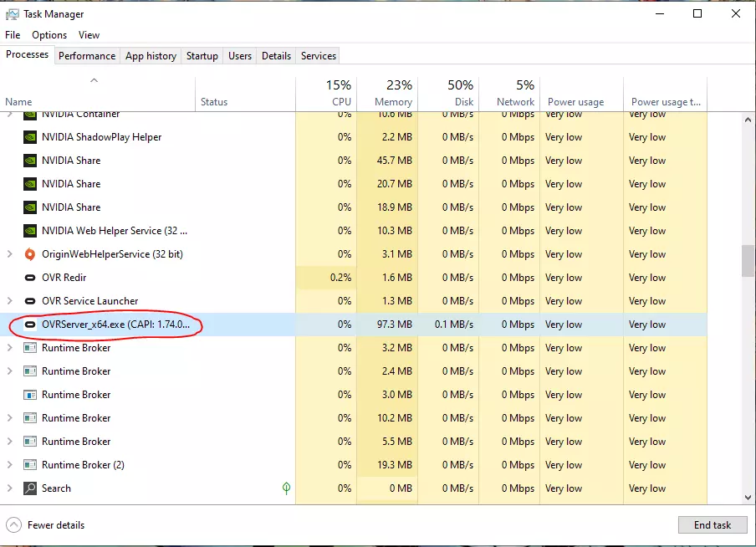This screenshot has height=547, width=756.
Task: Open the File menu
Action: pyautogui.click(x=13, y=35)
